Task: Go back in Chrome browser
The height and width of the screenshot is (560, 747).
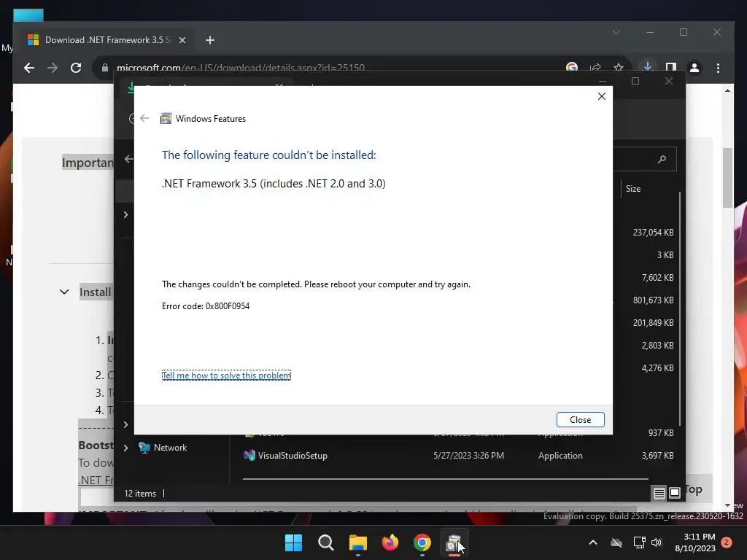Action: [x=29, y=68]
